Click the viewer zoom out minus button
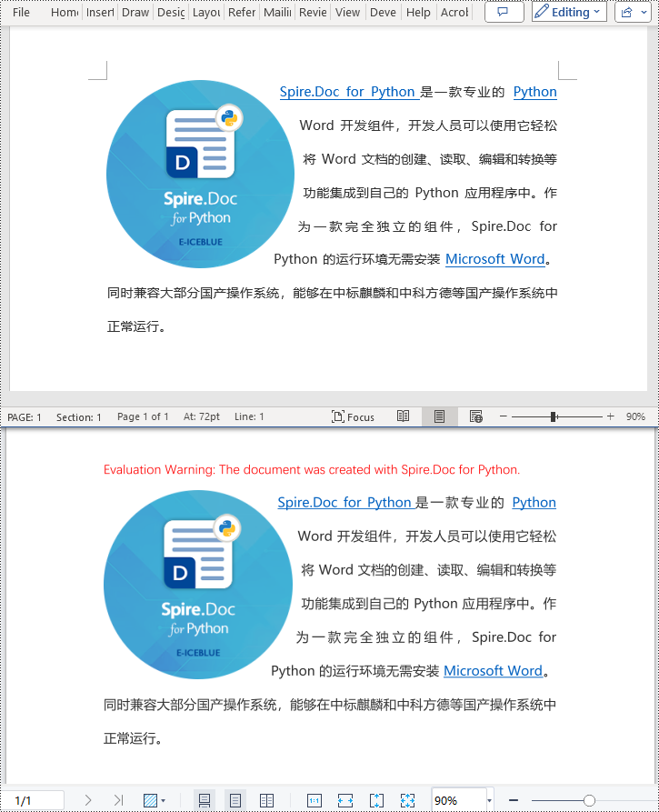 (x=514, y=800)
